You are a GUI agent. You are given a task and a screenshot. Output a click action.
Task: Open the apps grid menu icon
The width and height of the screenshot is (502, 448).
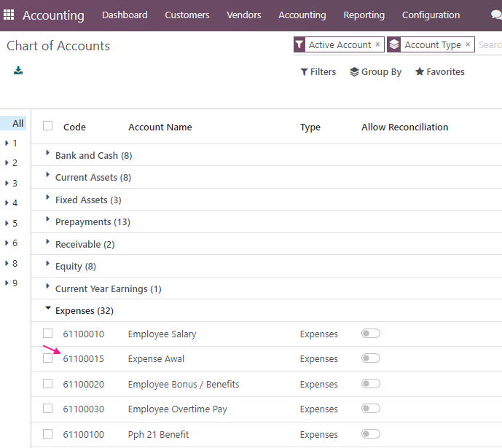point(9,15)
